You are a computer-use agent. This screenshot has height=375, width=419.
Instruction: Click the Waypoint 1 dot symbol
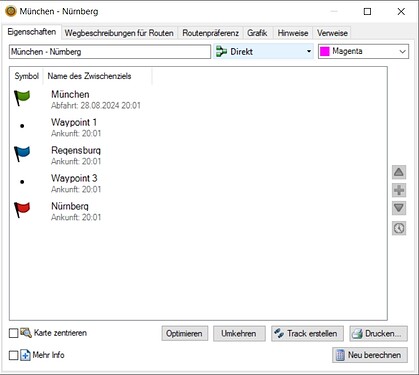click(22, 126)
